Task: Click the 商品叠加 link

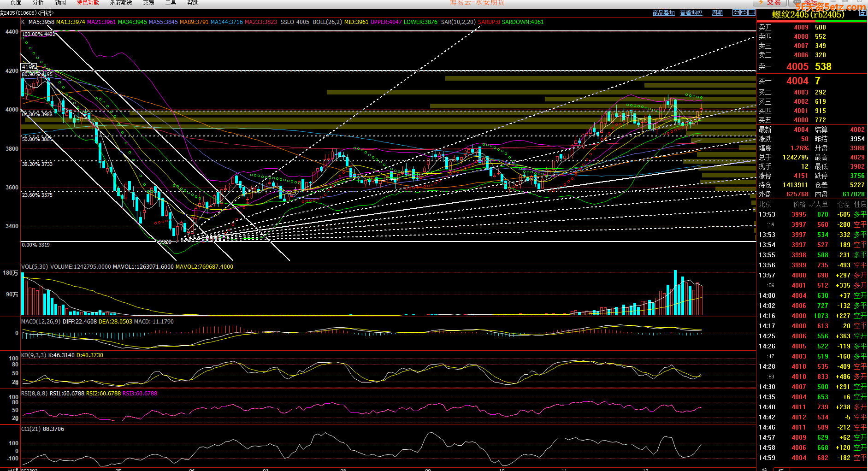Action: (x=663, y=13)
